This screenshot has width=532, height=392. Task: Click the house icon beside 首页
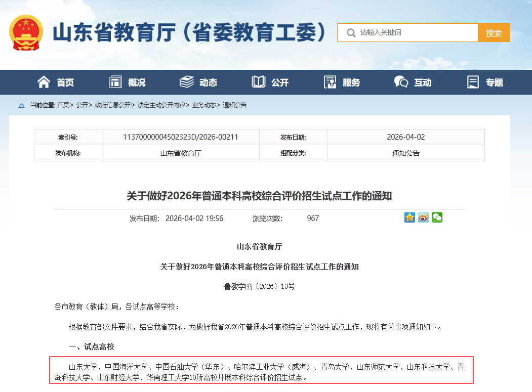44,82
